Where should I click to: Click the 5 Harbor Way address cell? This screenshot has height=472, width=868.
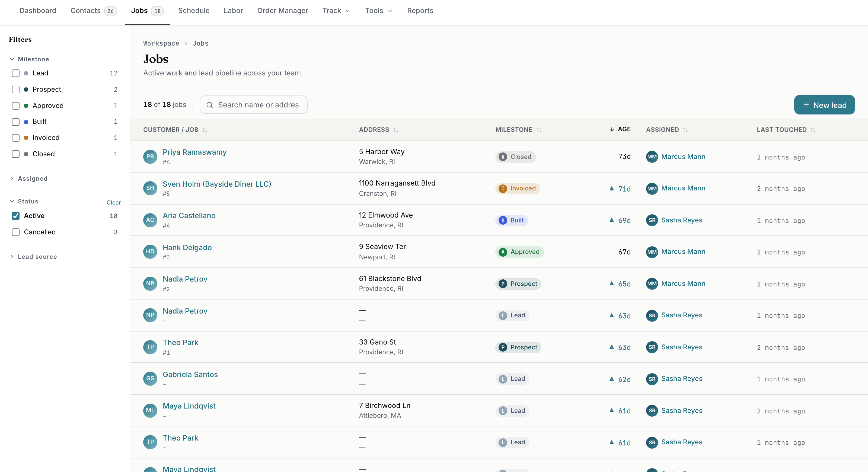[382, 157]
